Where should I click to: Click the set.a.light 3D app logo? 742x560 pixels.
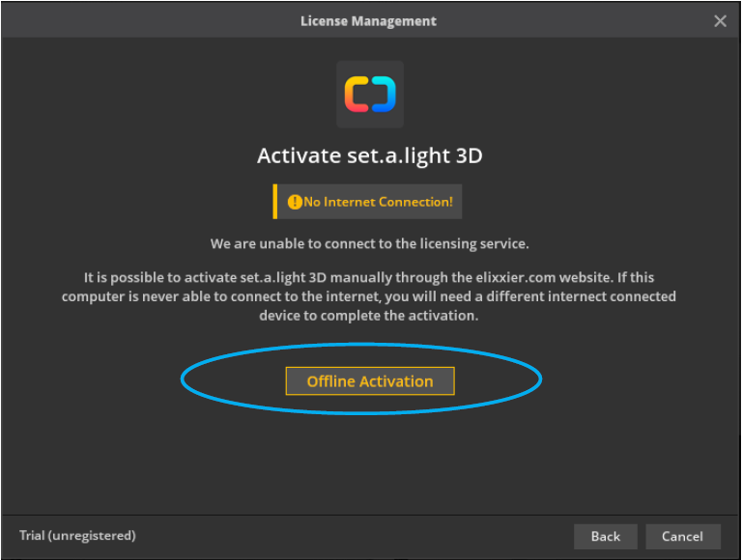370,95
